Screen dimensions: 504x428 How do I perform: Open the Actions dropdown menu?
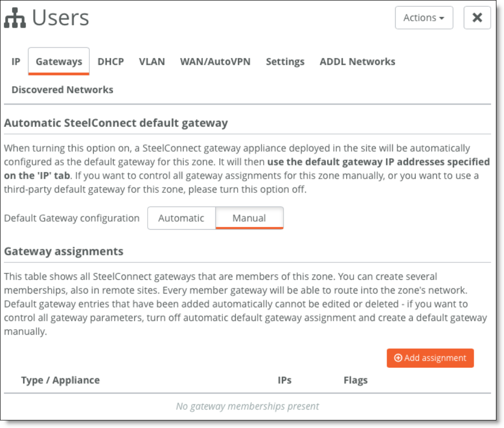(424, 18)
